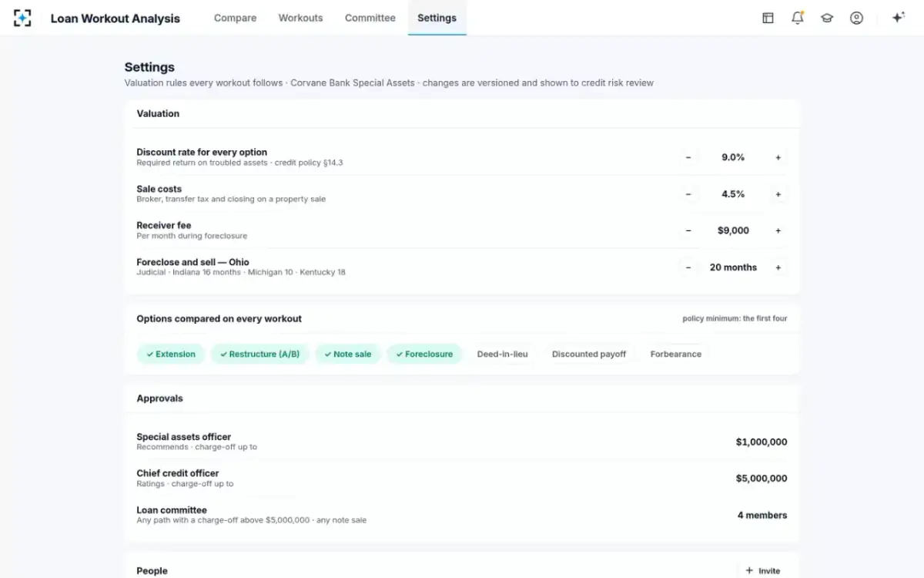Switch to the Committee tab

tap(370, 18)
